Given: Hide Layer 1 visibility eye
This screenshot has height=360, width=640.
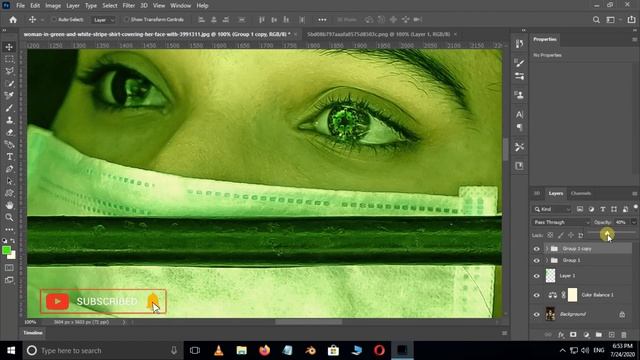Looking at the screenshot, I should point(536,276).
